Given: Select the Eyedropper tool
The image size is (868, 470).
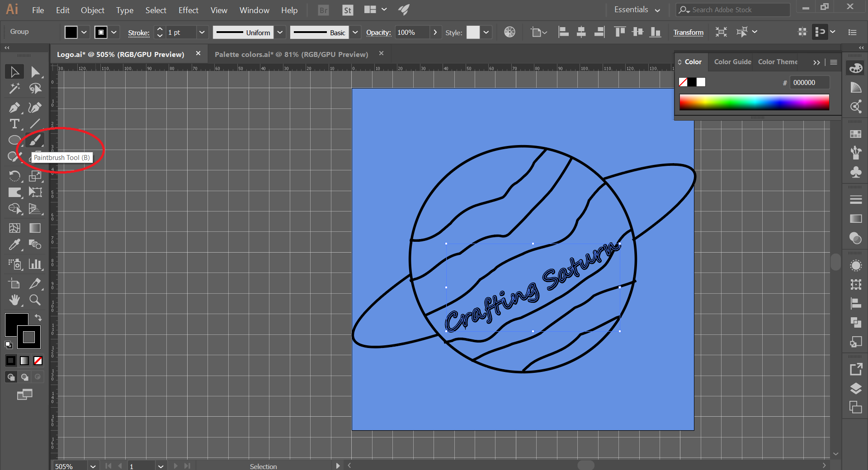Looking at the screenshot, I should (x=14, y=244).
